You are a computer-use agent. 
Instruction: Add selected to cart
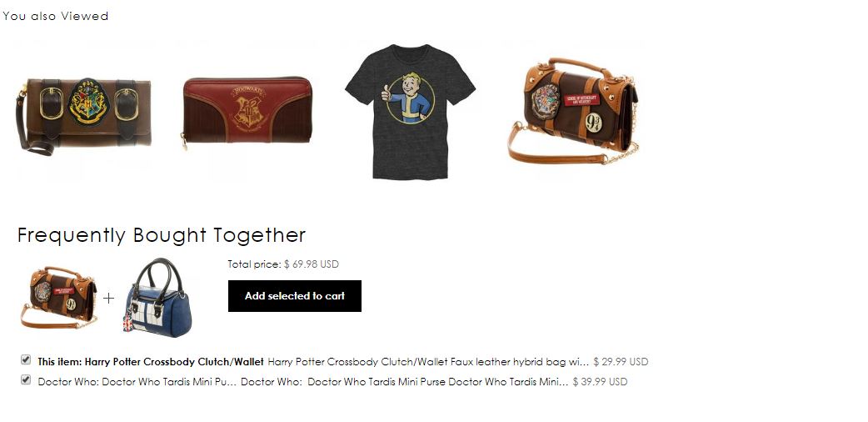click(295, 296)
